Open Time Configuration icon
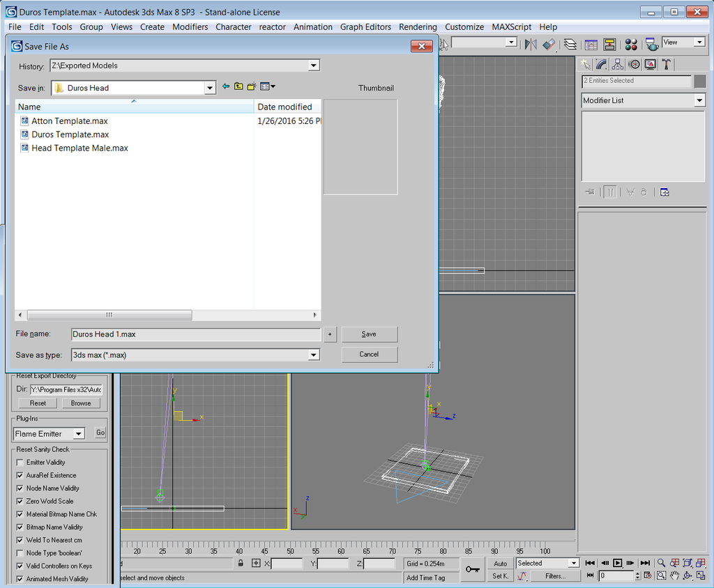The image size is (714, 588). click(x=648, y=575)
